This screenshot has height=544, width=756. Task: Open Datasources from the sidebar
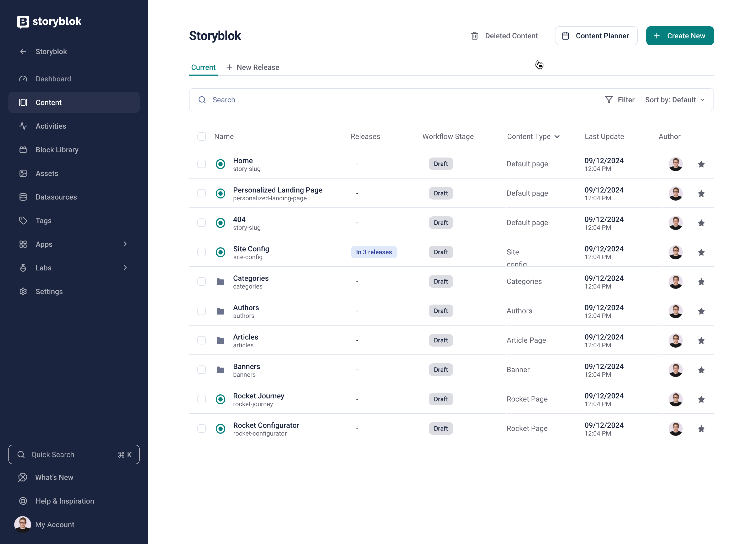(56, 197)
